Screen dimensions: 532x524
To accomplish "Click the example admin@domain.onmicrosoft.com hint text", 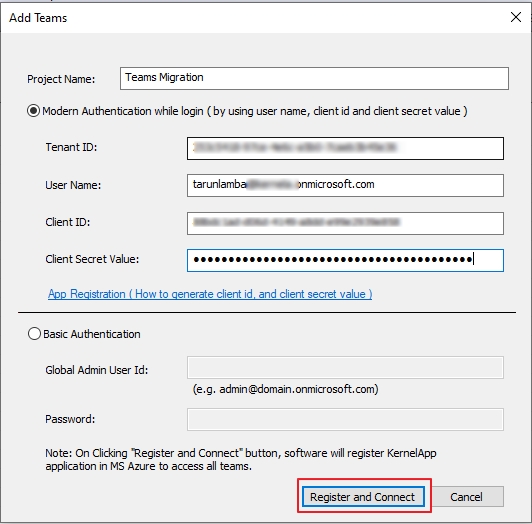I will click(285, 389).
